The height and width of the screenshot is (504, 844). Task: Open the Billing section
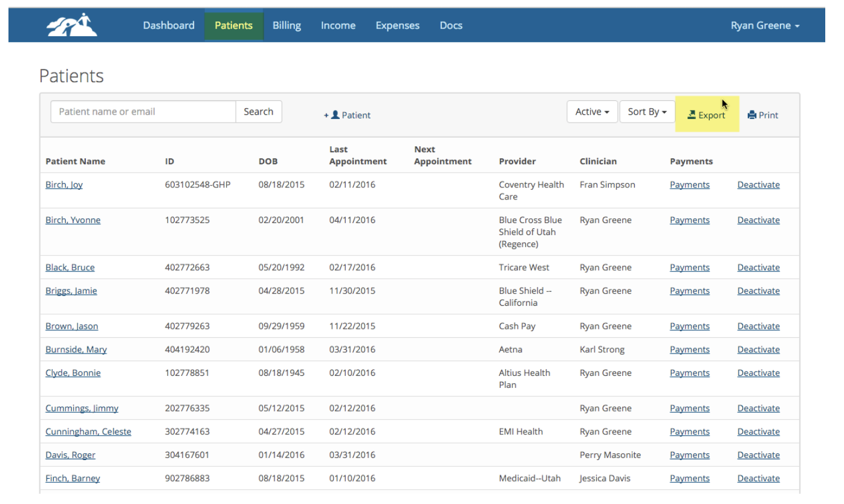287,25
